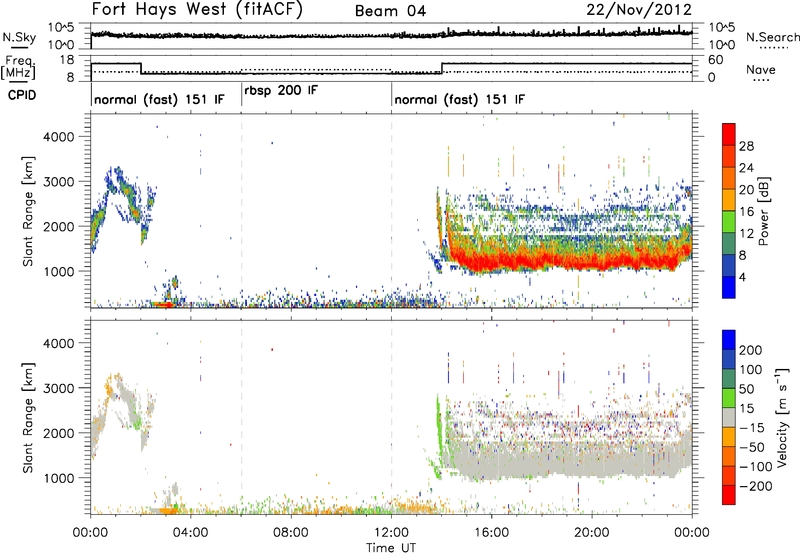Select the '20:00' time tick label
Viewport: 800px width, 554px height.
(x=591, y=533)
